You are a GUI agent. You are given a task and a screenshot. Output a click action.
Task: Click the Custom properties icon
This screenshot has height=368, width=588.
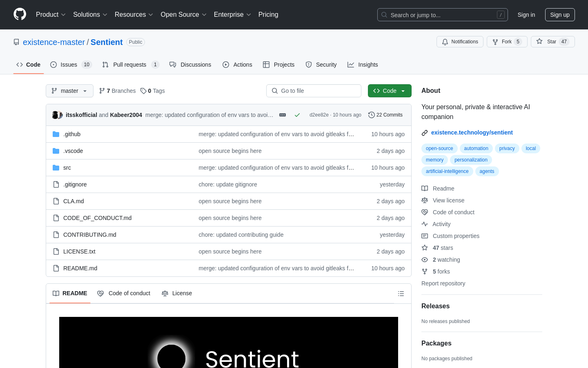425,236
